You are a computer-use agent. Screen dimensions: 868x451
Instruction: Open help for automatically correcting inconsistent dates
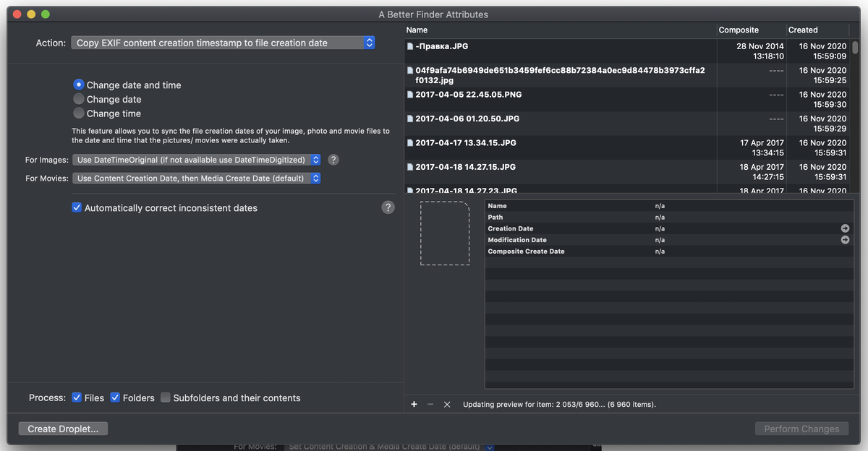pos(388,207)
